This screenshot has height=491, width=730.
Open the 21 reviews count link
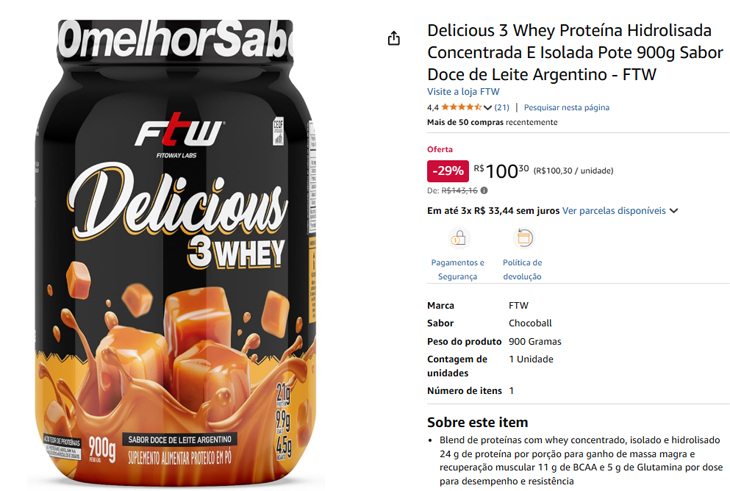502,108
